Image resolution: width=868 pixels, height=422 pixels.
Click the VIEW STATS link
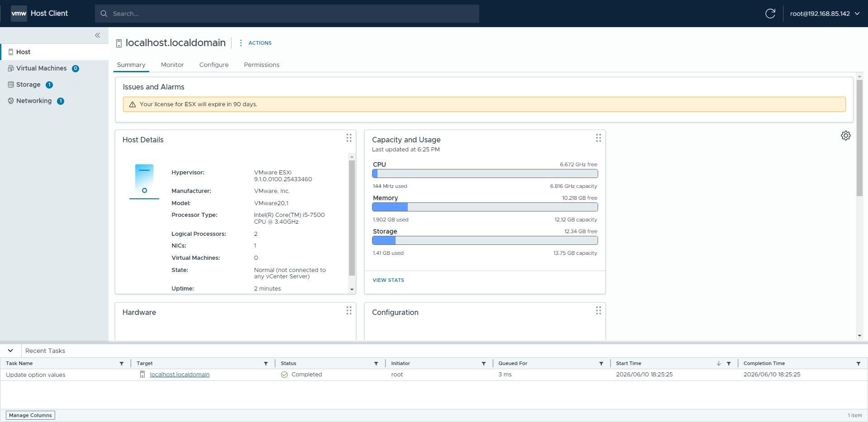[388, 280]
